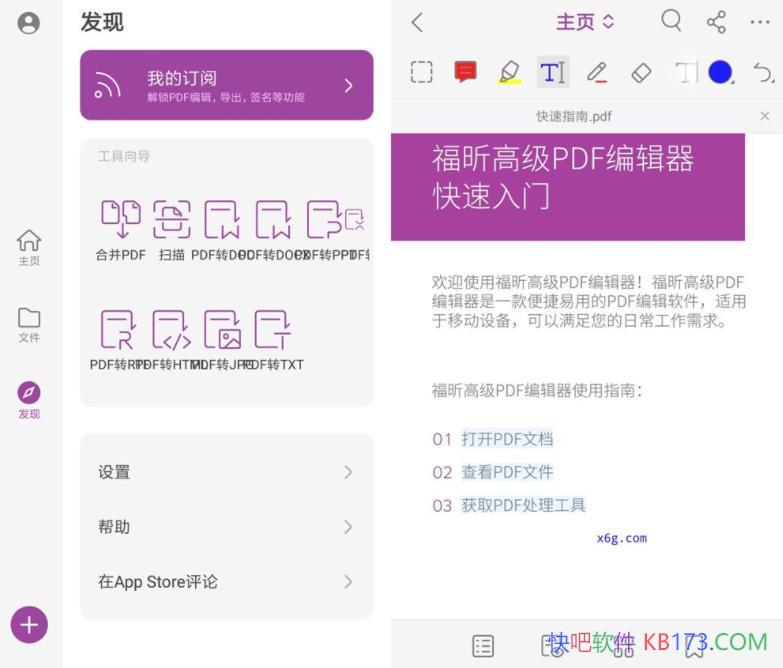Open the 主页 dropdown in the header
783x668 pixels.
coord(585,22)
